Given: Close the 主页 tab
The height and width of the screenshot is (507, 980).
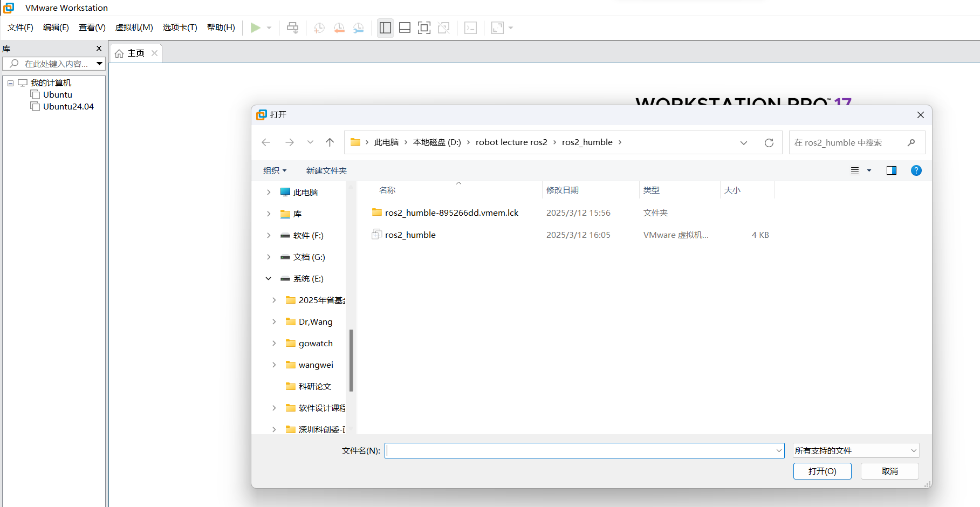Looking at the screenshot, I should pyautogui.click(x=154, y=53).
